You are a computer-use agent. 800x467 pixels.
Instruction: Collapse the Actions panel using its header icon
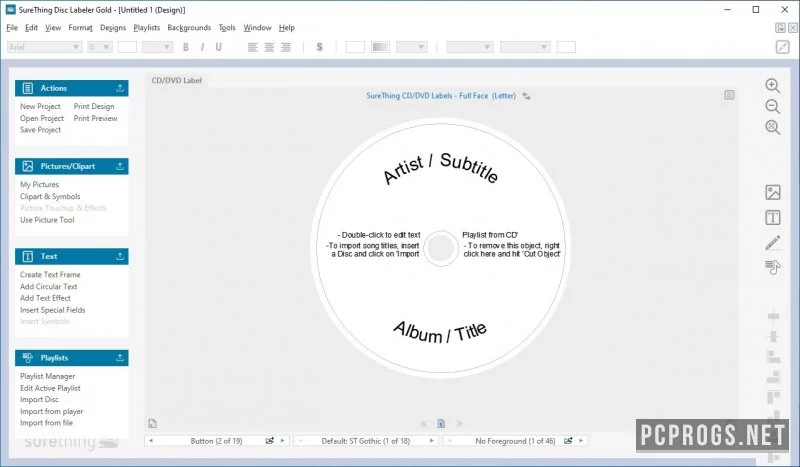click(x=120, y=88)
